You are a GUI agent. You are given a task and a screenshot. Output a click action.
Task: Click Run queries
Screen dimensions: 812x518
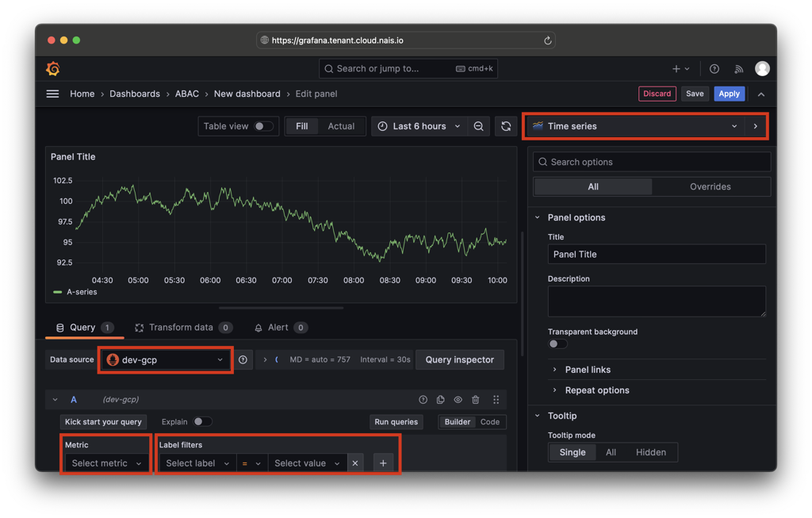click(x=396, y=422)
